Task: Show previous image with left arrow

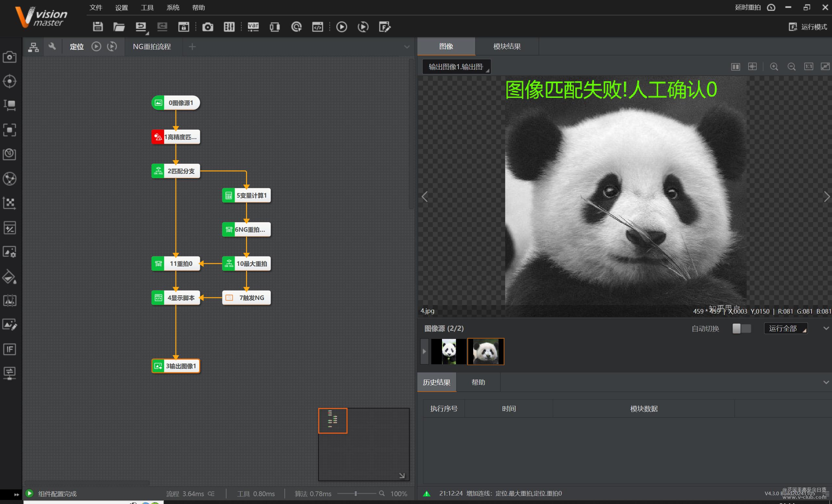Action: pyautogui.click(x=424, y=197)
